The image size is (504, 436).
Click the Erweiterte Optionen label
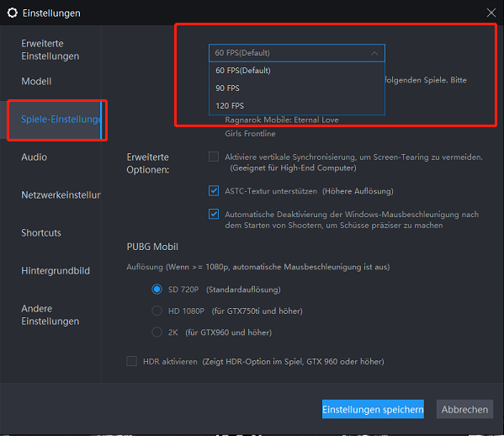pyautogui.click(x=148, y=163)
